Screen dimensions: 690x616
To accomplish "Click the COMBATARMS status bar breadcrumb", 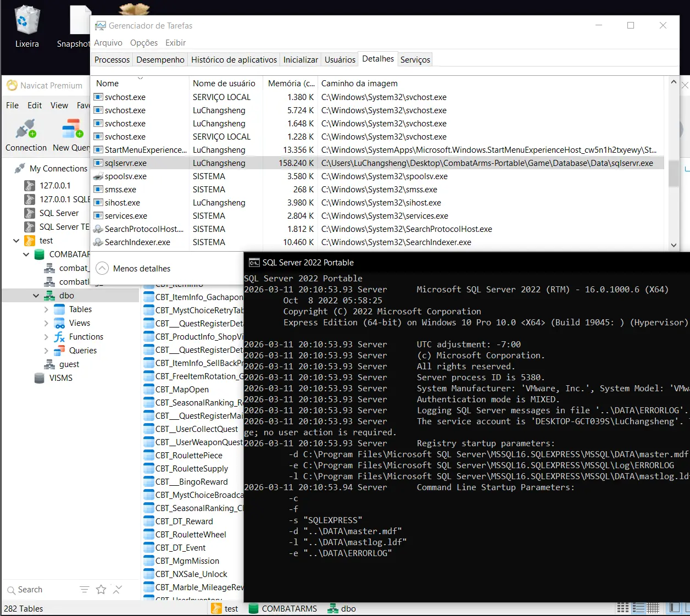I will (283, 609).
